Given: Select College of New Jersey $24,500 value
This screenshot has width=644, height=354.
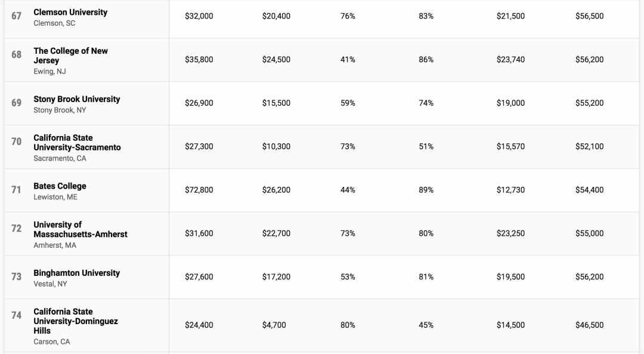Looking at the screenshot, I should 276,60.
